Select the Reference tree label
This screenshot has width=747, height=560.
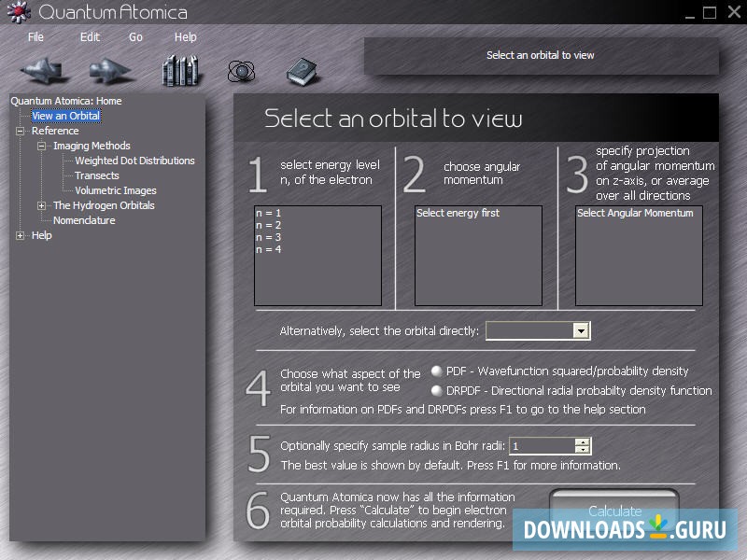[x=55, y=131]
